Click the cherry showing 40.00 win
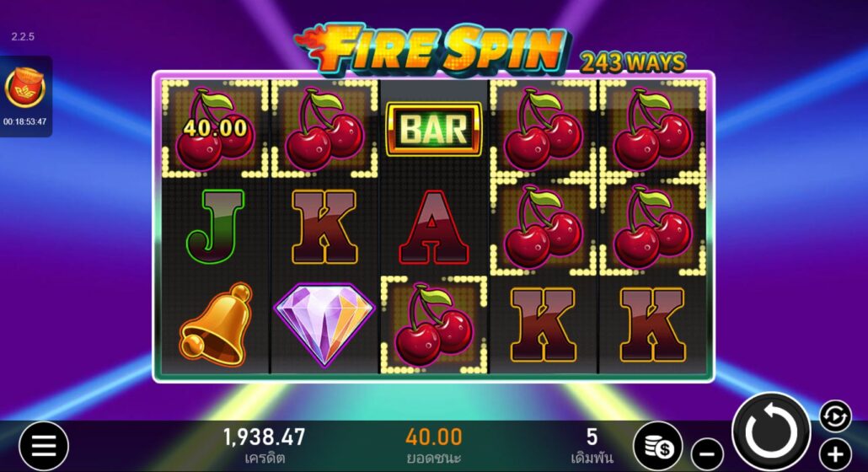Screen dimensions: 868x472 pos(215,128)
